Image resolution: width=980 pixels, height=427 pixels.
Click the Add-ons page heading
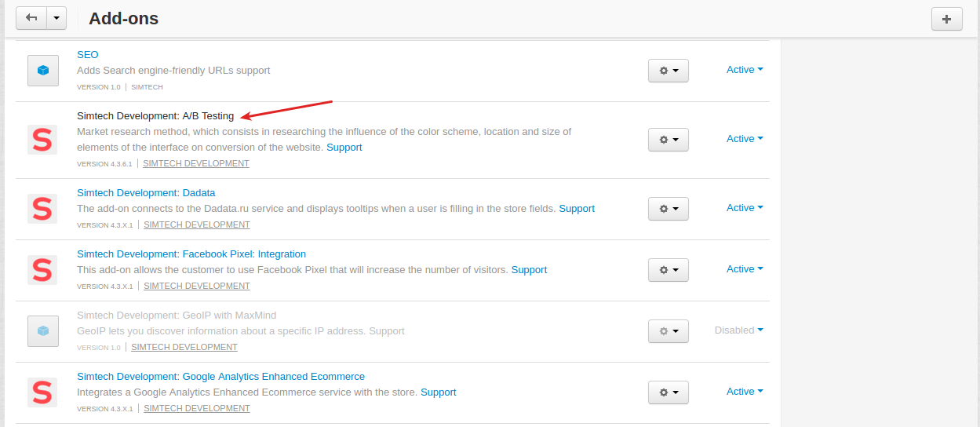tap(124, 19)
